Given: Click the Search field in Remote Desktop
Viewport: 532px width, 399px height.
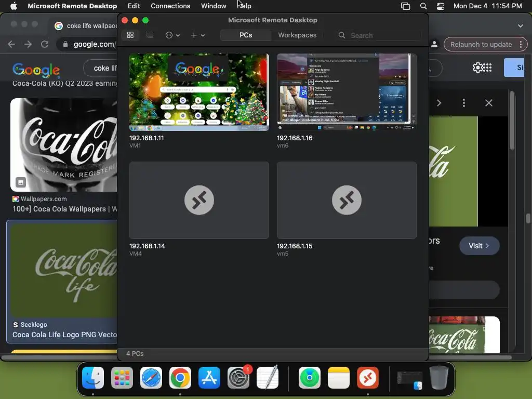Looking at the screenshot, I should [379, 35].
